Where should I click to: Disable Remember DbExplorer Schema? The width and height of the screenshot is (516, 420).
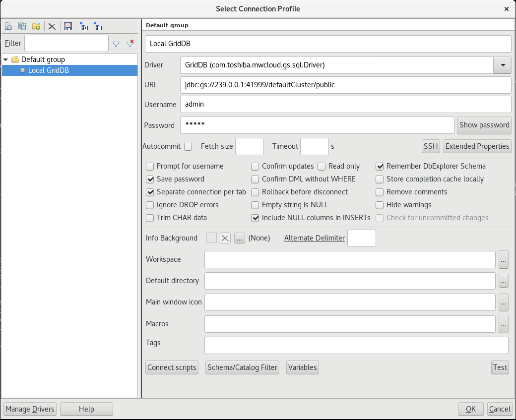tap(380, 166)
